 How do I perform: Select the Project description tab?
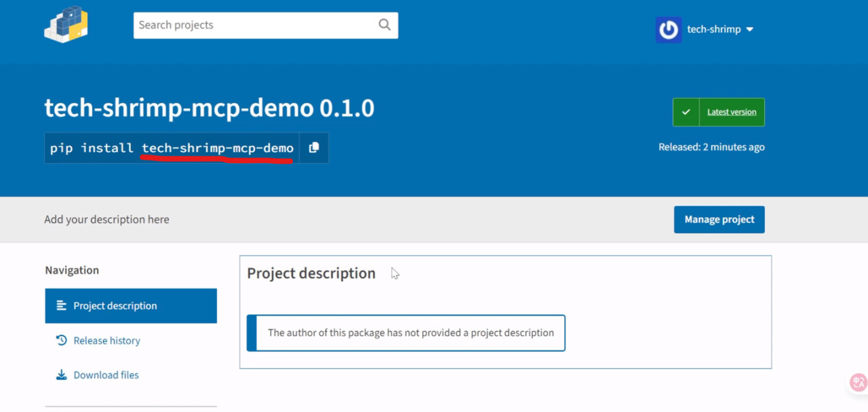pos(131,305)
